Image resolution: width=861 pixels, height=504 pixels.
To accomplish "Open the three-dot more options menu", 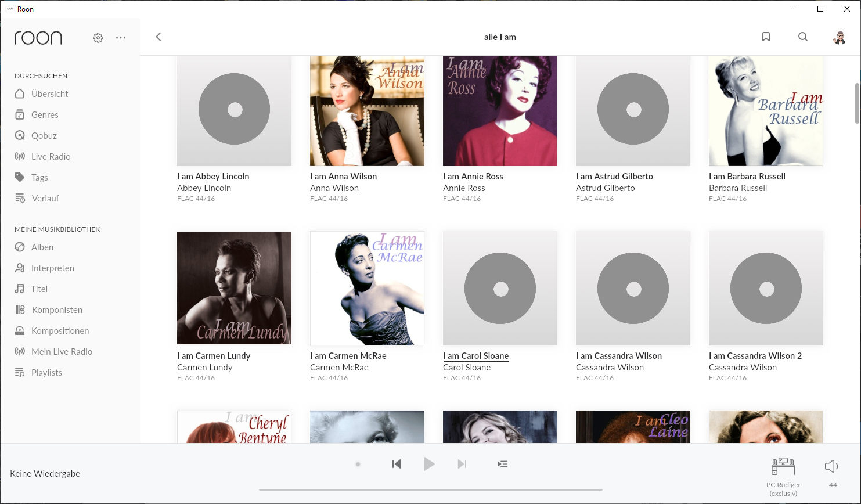I will coord(121,38).
